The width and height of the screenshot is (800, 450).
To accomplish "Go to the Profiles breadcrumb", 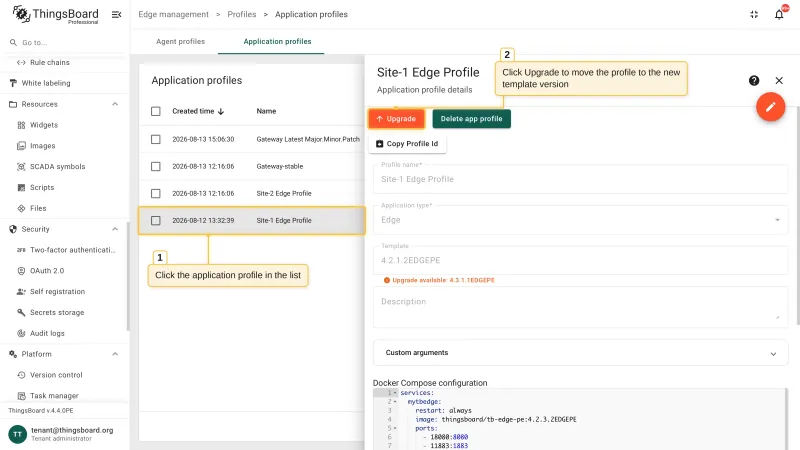I will tap(242, 14).
